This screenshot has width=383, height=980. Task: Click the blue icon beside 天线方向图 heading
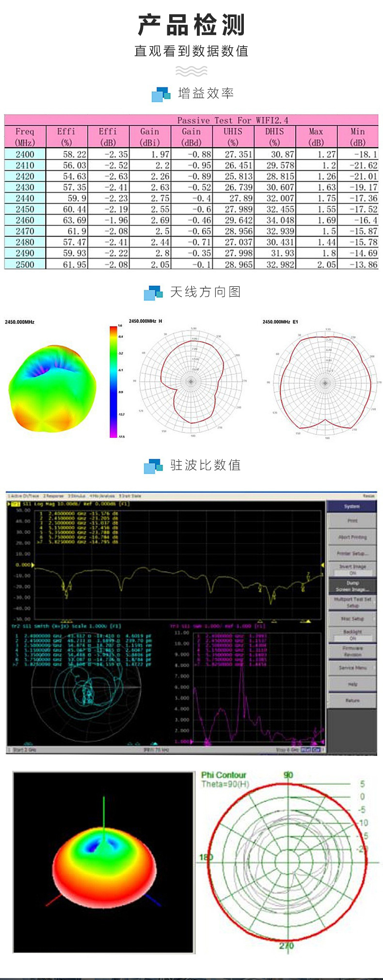click(x=153, y=293)
